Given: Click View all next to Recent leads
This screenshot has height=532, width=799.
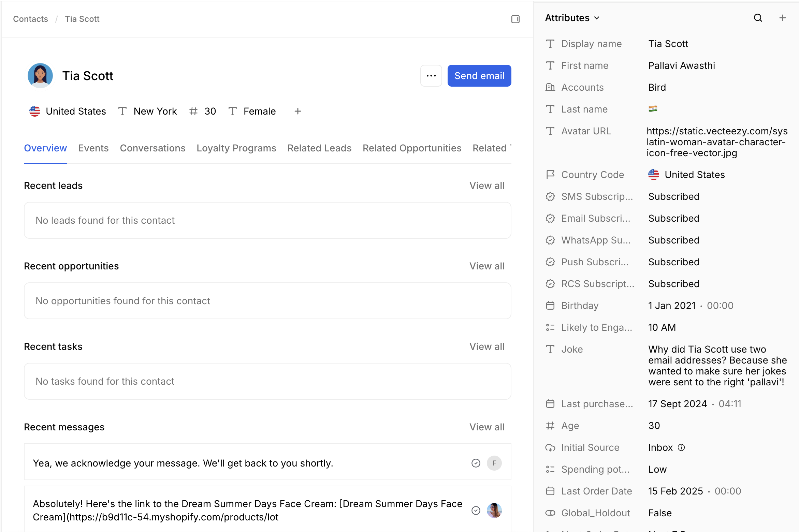Looking at the screenshot, I should [486, 186].
